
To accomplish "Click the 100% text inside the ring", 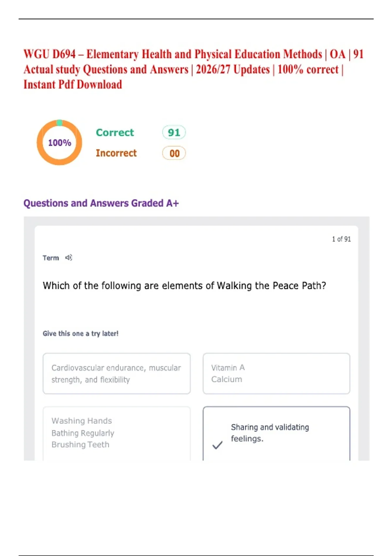I will 59,143.
